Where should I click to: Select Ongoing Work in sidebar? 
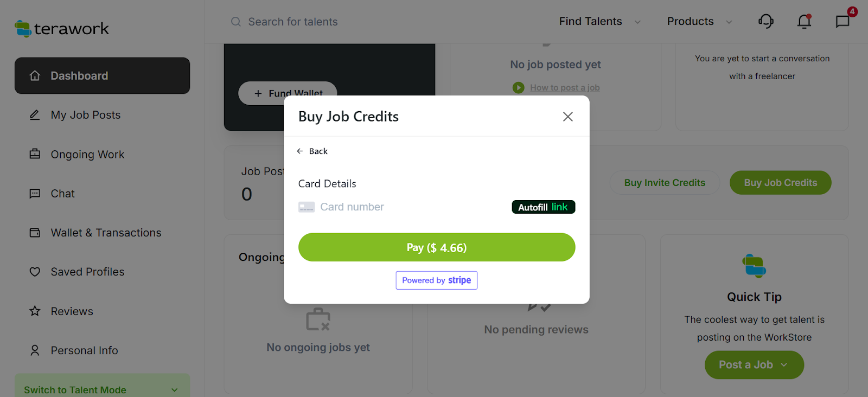click(x=87, y=155)
